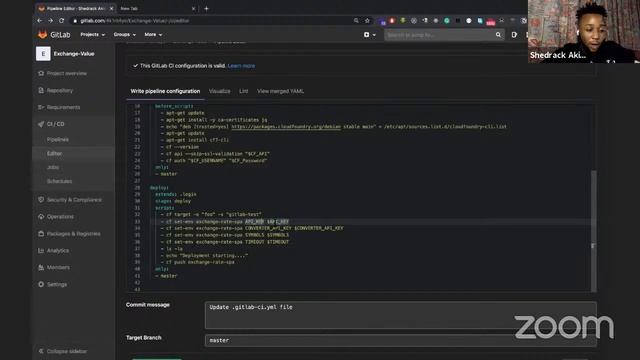Go to Jobs under CI/CD
The image size is (640, 360).
tap(53, 167)
